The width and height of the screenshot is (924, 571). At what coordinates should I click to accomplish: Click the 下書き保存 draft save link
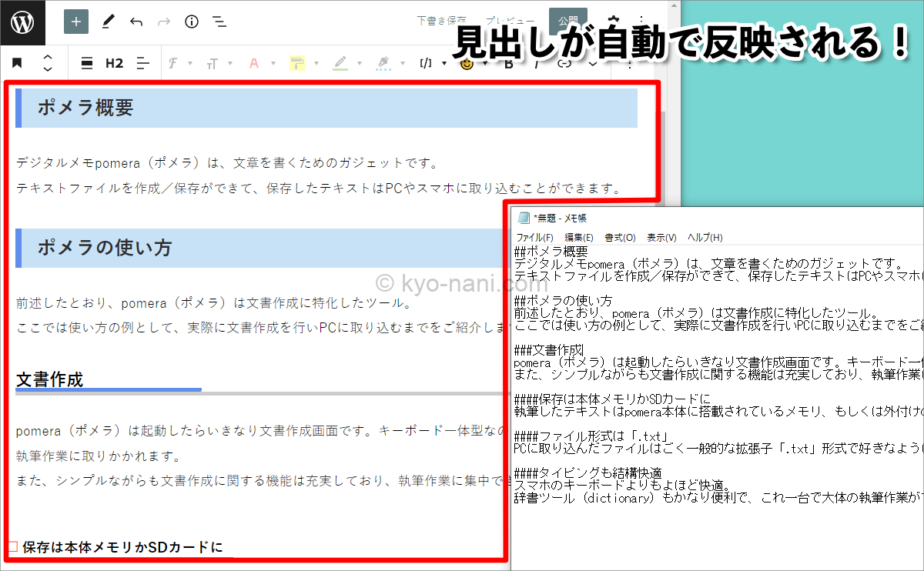(441, 21)
